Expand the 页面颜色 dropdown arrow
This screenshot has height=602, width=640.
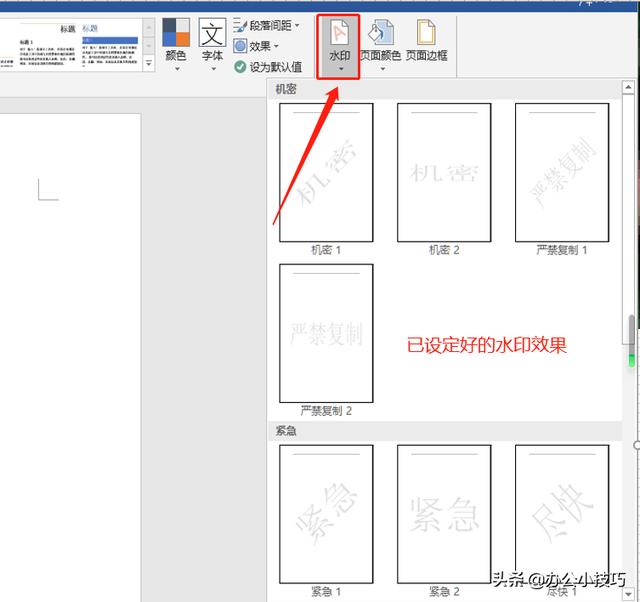click(x=382, y=69)
